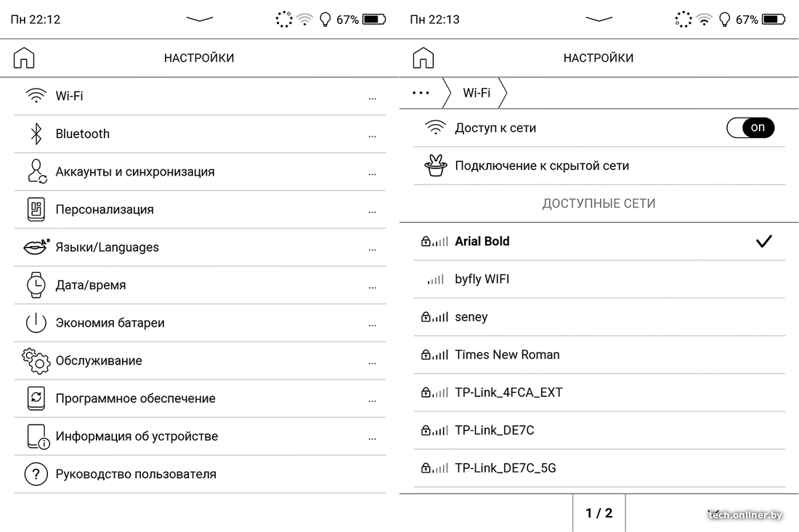799x532 pixels.
Task: Click the 1 / 2 page indicator
Action: point(599,513)
